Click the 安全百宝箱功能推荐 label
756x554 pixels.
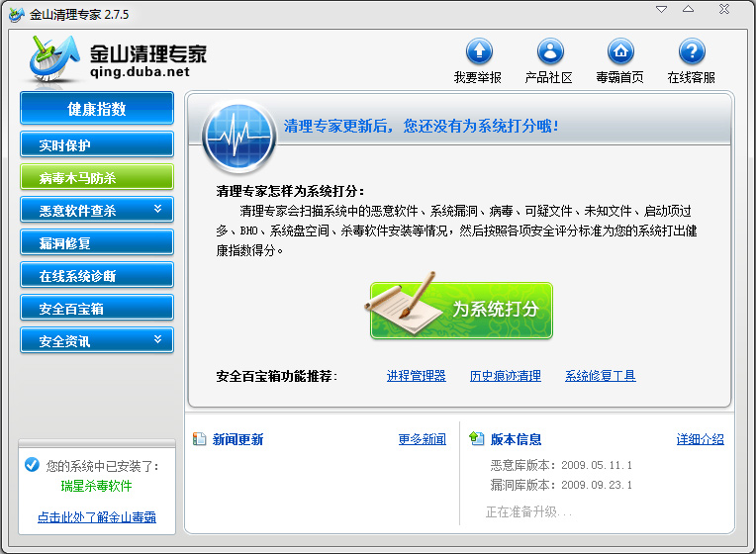click(x=276, y=376)
